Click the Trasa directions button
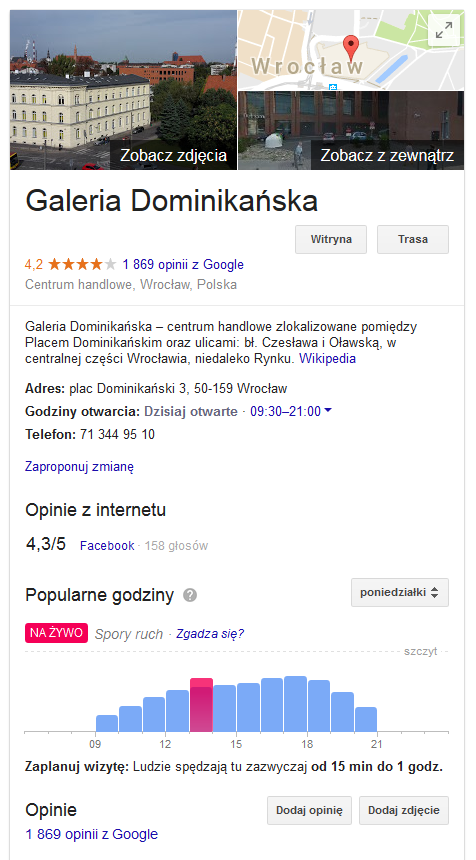The height and width of the screenshot is (860, 476). tap(413, 239)
